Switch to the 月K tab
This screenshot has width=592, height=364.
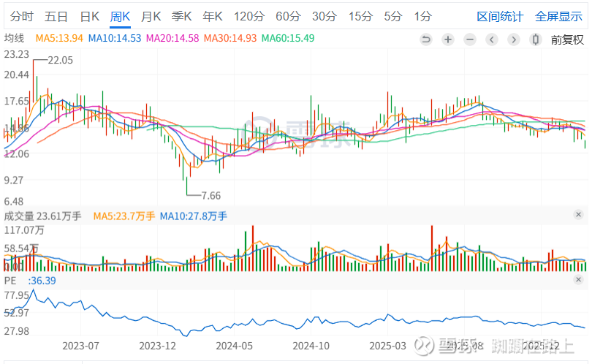[x=151, y=16]
